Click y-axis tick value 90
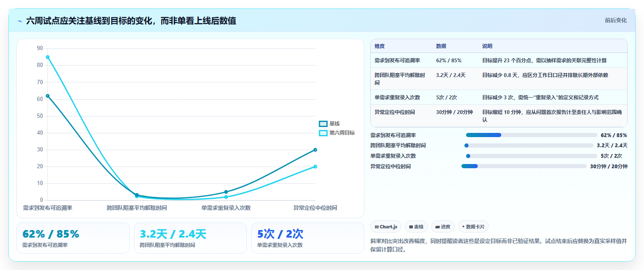 tap(40, 48)
